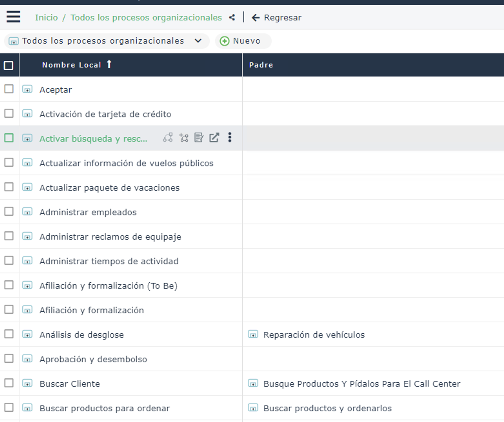Open Activar búsqueda y resc... process

[93, 139]
